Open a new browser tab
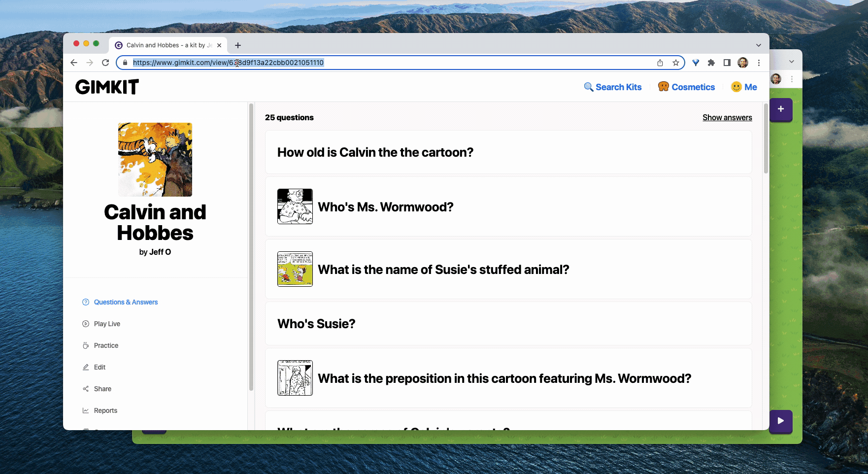Viewport: 868px width, 474px height. pos(238,45)
